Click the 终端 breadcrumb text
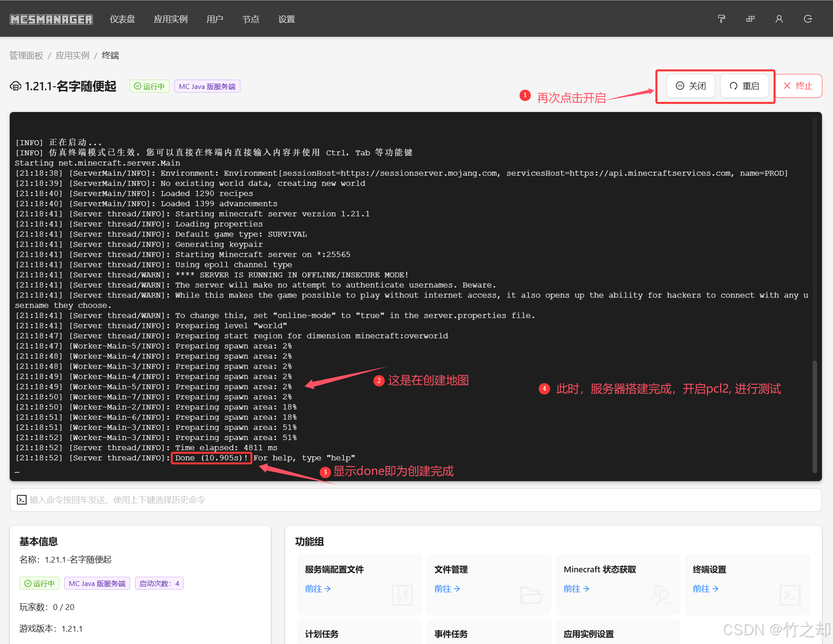Image resolution: width=833 pixels, height=644 pixels. (110, 55)
